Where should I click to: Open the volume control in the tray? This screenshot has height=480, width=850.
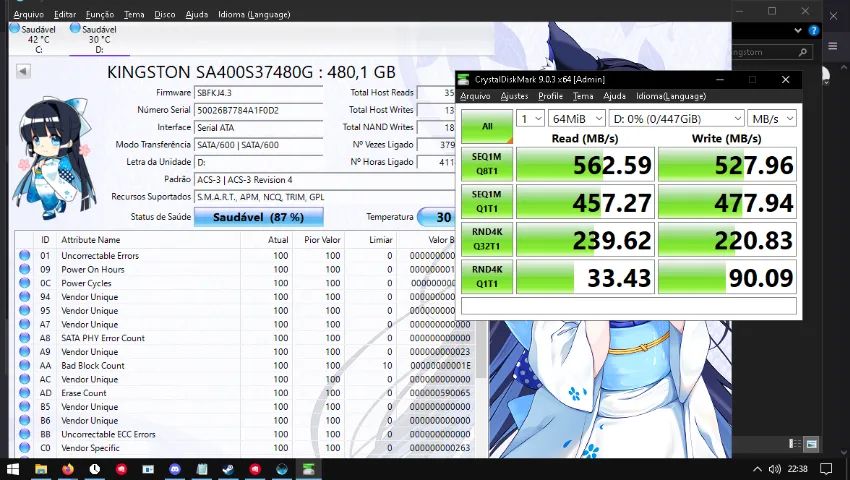click(x=774, y=469)
